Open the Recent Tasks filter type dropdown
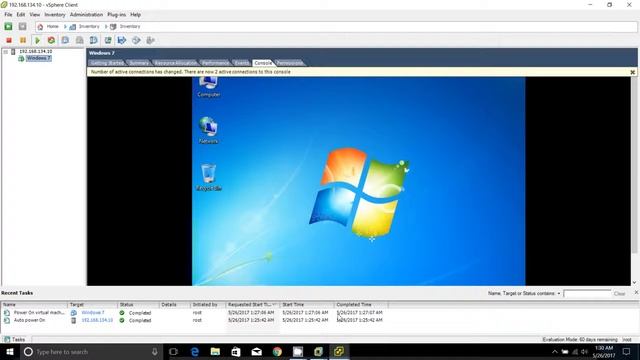This screenshot has height=360, width=640. tap(559, 293)
